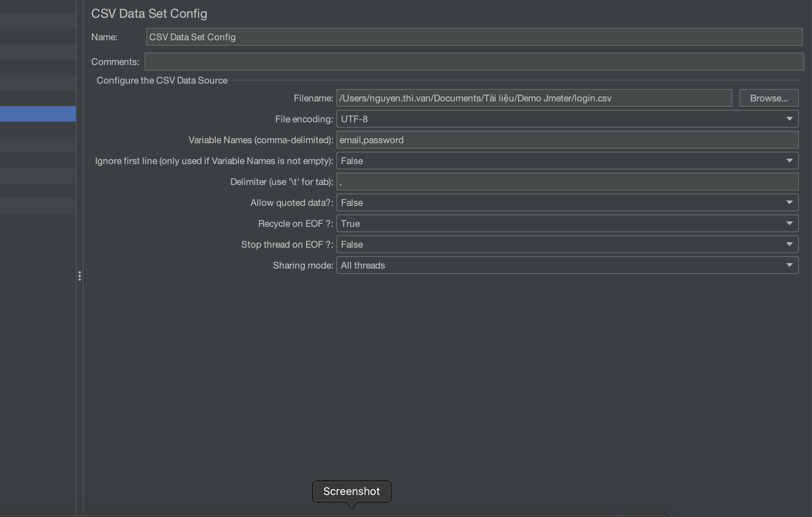Click the vertical split pane divider handle

pos(80,276)
